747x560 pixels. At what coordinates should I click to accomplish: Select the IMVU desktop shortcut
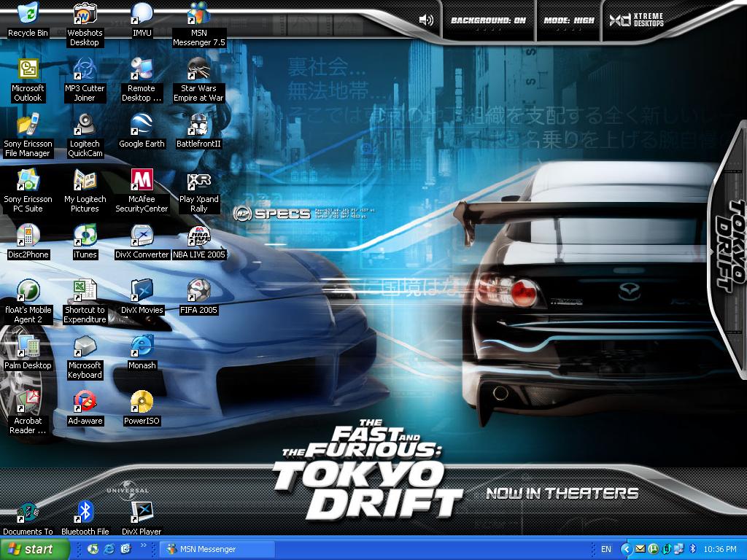pyautogui.click(x=142, y=20)
